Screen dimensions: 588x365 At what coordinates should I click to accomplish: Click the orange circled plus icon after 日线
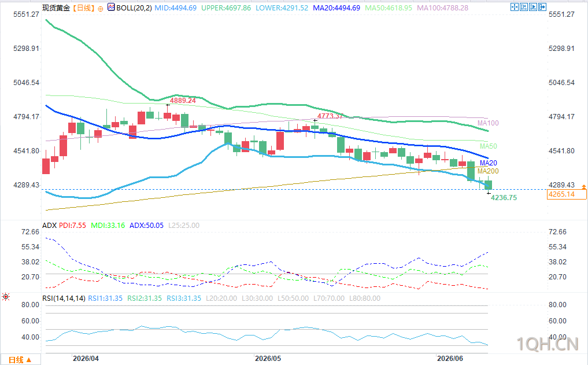pyautogui.click(x=101, y=9)
